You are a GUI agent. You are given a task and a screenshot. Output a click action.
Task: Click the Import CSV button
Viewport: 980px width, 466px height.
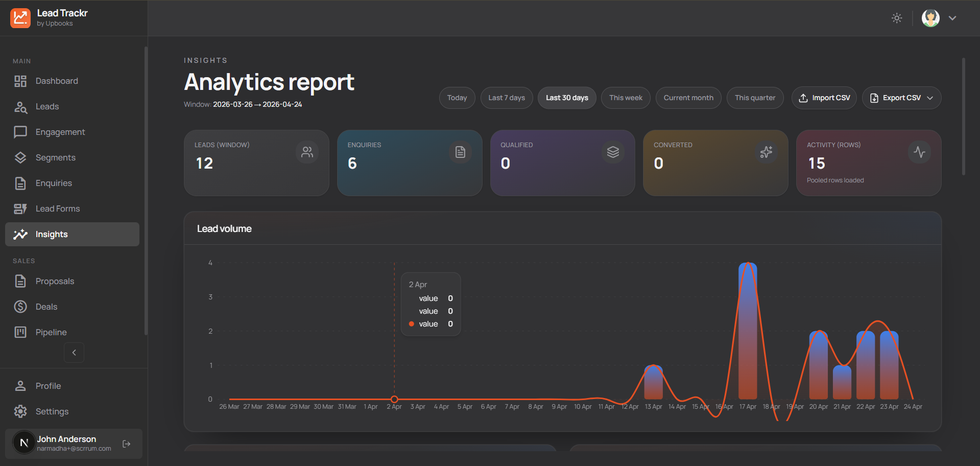pos(824,98)
